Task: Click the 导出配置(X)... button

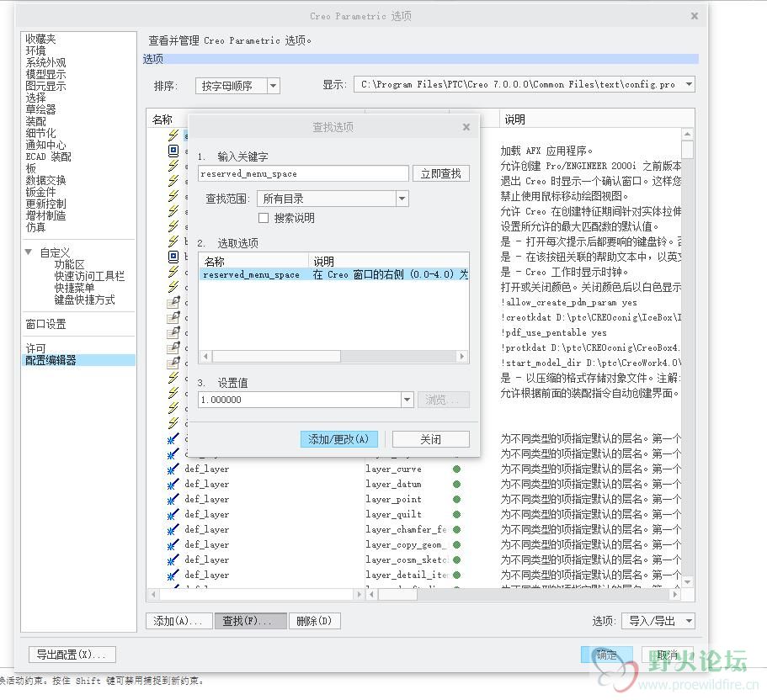Action: (72, 655)
